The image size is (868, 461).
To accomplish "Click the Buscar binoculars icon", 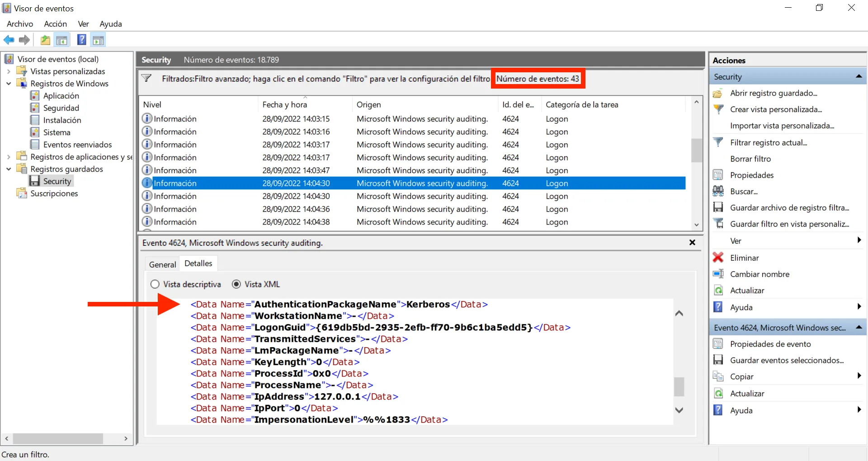I will pos(718,191).
